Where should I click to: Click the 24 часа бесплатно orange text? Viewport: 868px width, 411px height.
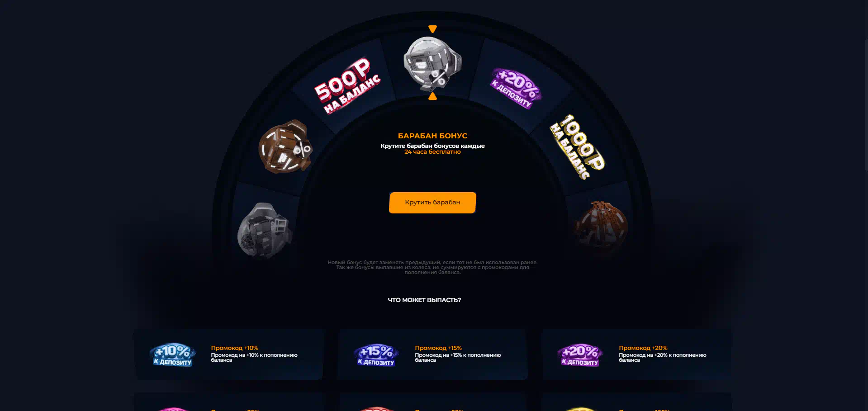[432, 152]
